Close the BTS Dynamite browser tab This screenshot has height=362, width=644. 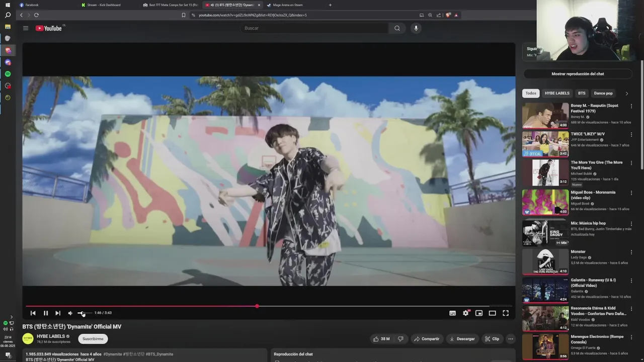tap(259, 5)
